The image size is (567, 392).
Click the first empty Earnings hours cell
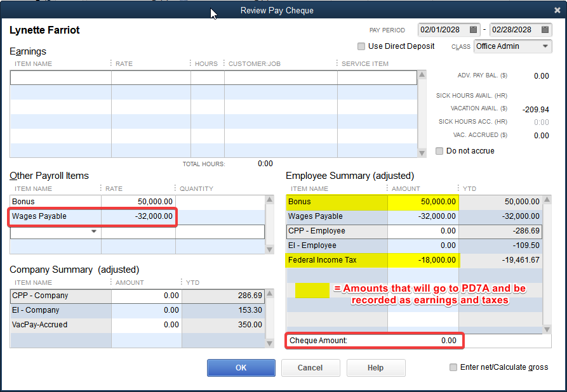tap(208, 77)
